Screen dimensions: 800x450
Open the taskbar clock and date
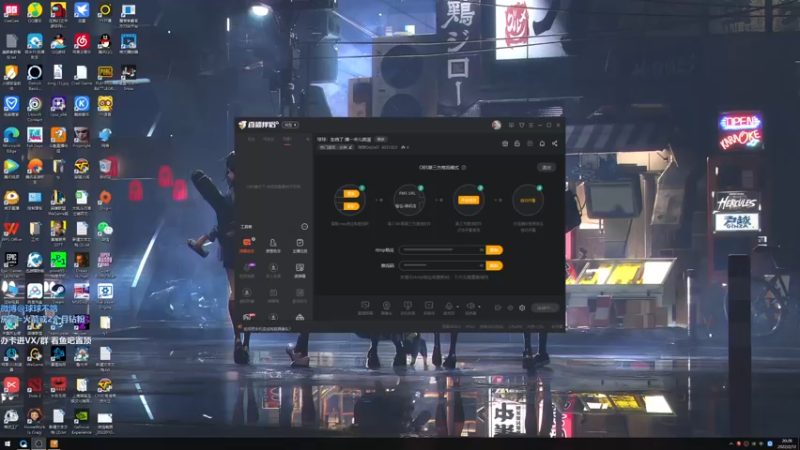(787, 444)
